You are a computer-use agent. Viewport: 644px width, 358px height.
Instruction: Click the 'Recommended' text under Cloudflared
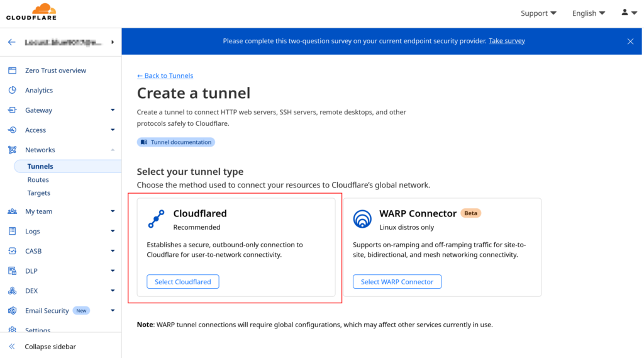coord(197,227)
